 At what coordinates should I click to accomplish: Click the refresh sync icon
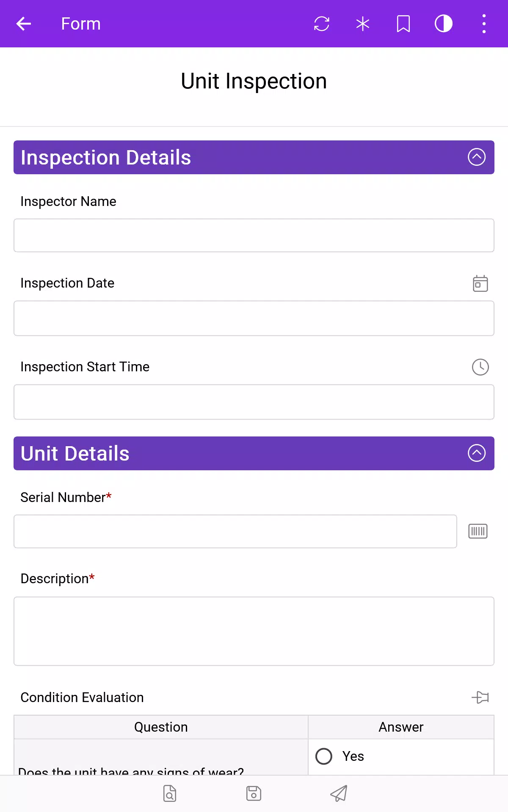[322, 24]
